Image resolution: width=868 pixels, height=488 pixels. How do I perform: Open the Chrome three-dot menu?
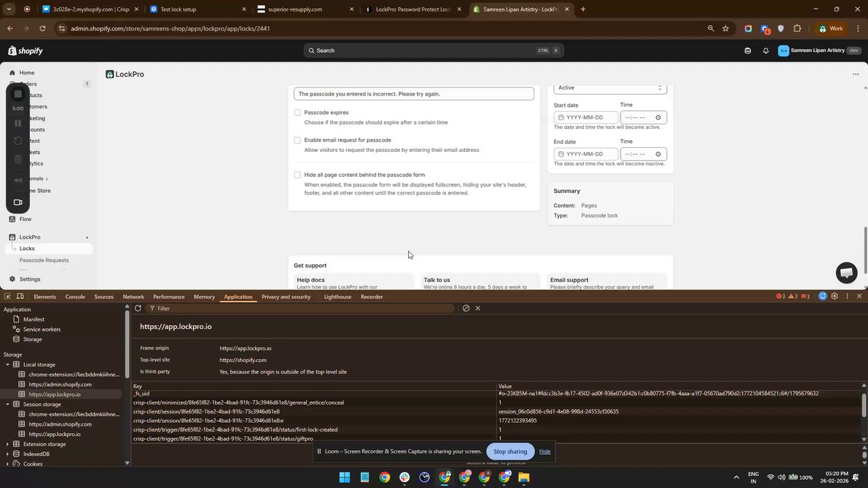point(859,28)
